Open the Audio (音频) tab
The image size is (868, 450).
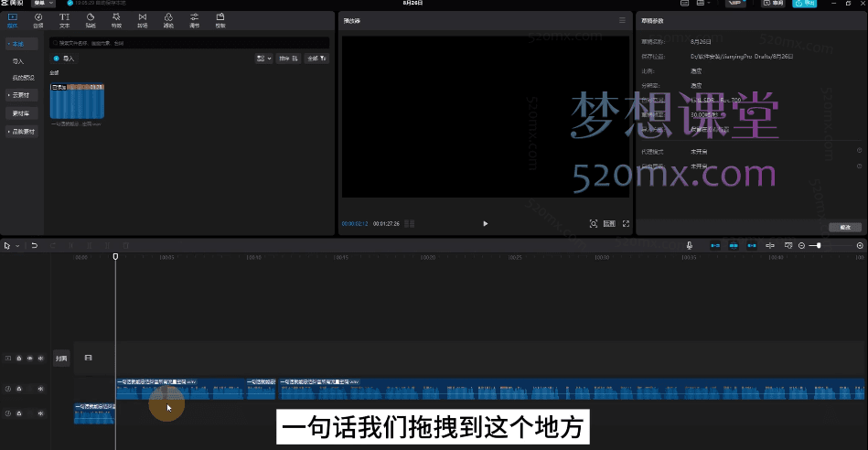38,20
